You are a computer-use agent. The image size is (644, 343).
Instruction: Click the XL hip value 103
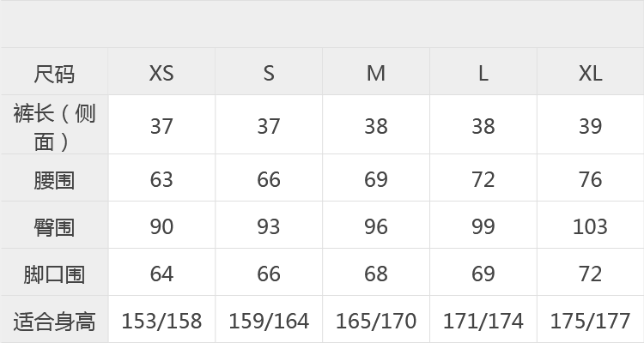pos(591,225)
